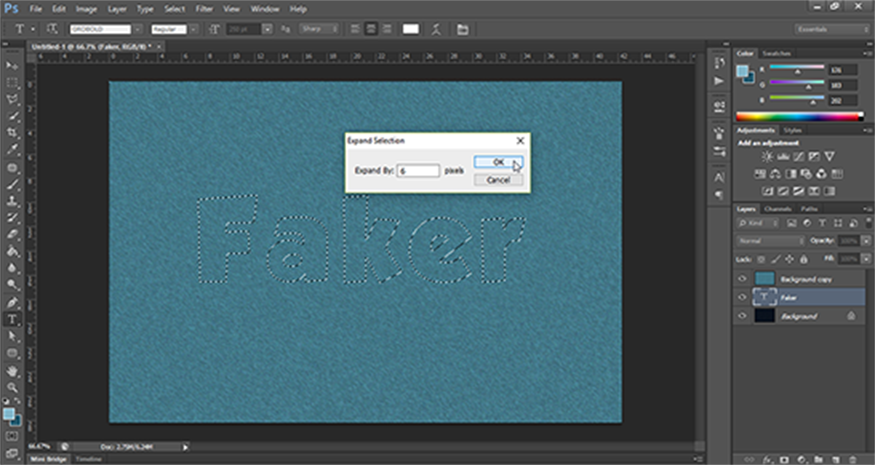Center text alignment button

click(371, 29)
